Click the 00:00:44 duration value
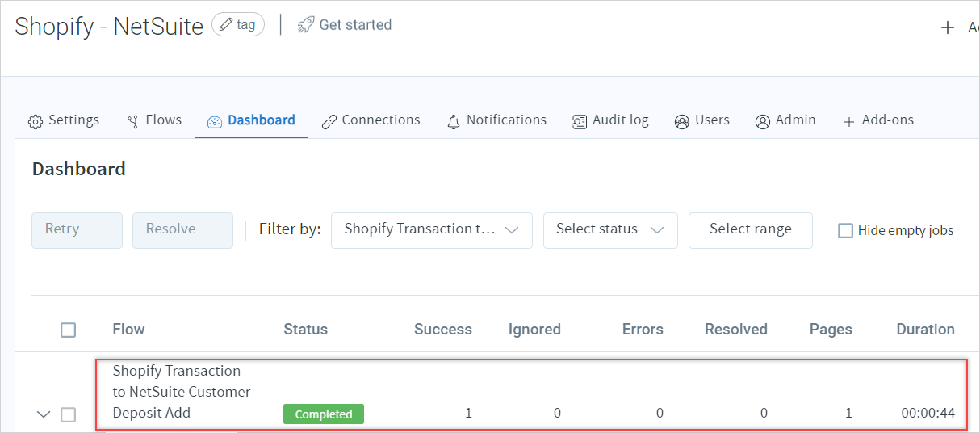The height and width of the screenshot is (433, 980). [928, 414]
